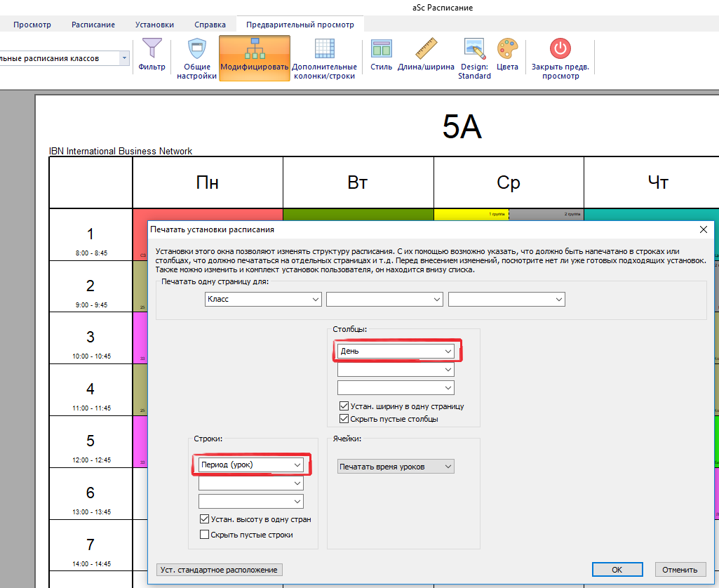
Task: Switch to the Расписание ribbon tab
Action: [x=93, y=25]
